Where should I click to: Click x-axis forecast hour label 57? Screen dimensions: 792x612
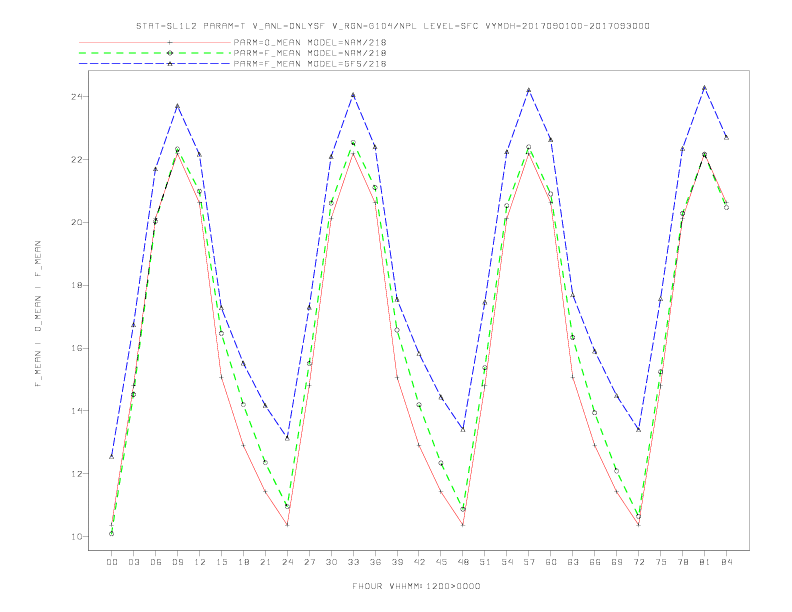click(529, 562)
